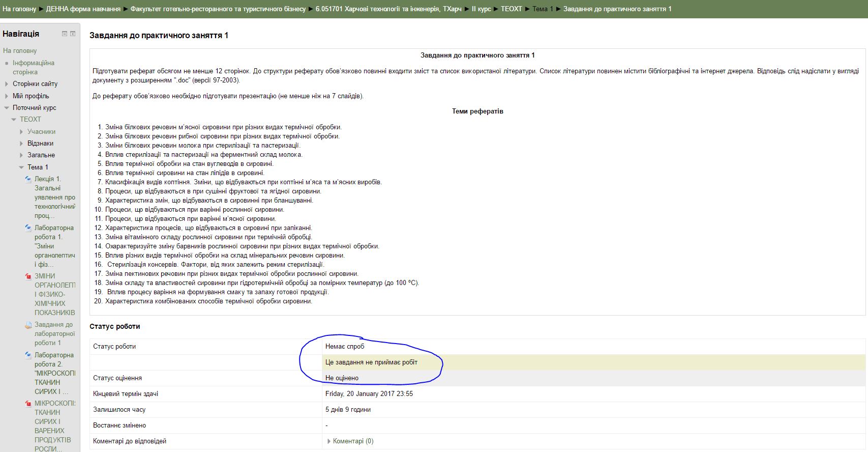Dock the Навігація block to the side

(73, 34)
